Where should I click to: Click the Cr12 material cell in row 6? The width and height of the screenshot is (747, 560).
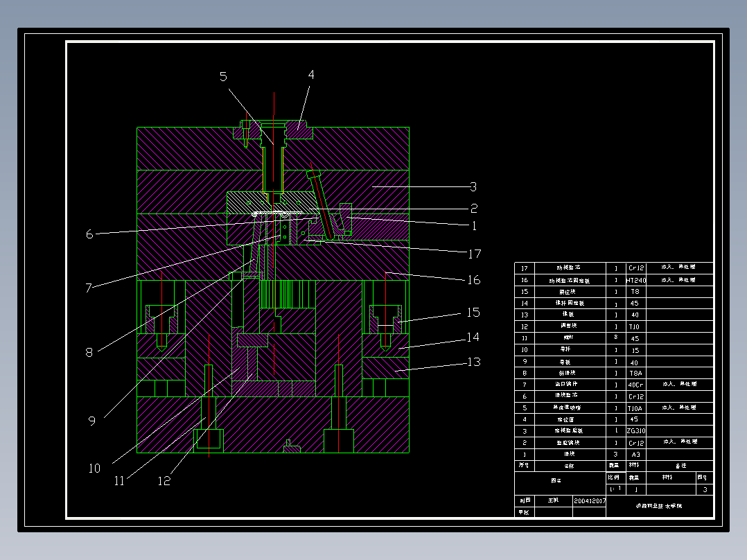(636, 396)
